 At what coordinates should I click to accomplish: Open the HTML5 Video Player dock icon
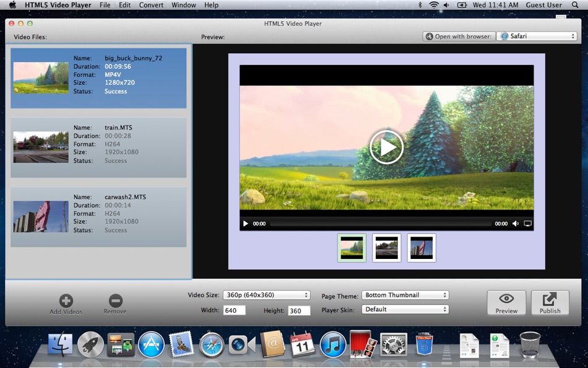coord(424,344)
